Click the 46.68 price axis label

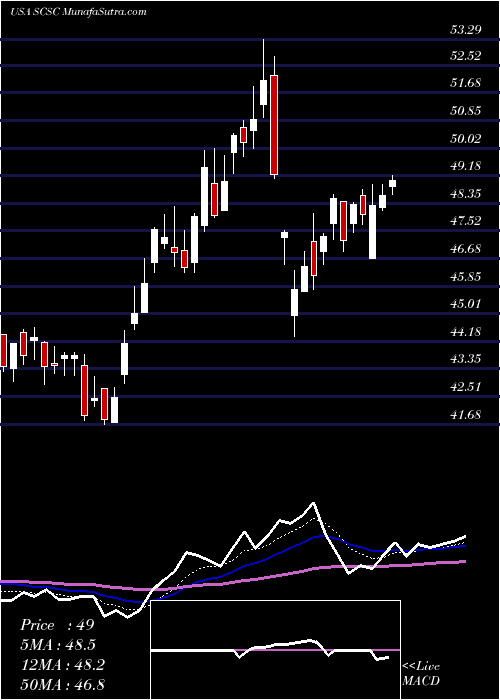click(x=467, y=248)
